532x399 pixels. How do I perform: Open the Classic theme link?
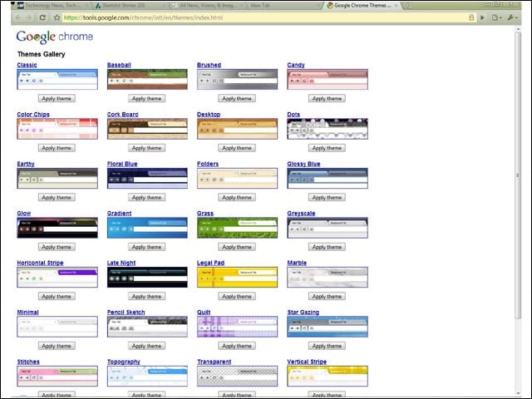tap(27, 65)
